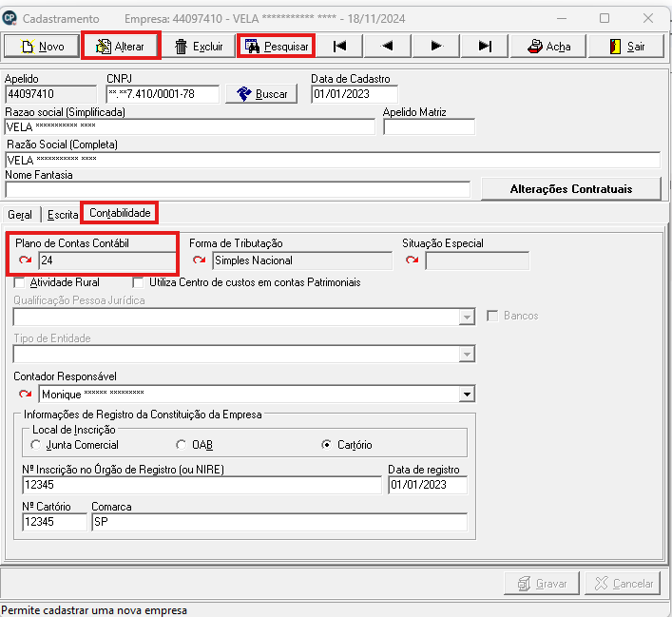
Task: Select the Junta Comercial radio option
Action: tap(36, 445)
